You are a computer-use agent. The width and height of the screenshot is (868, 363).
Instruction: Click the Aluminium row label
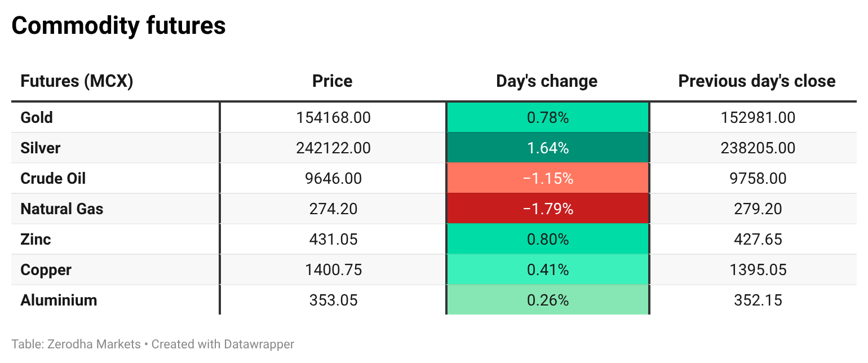coord(59,300)
